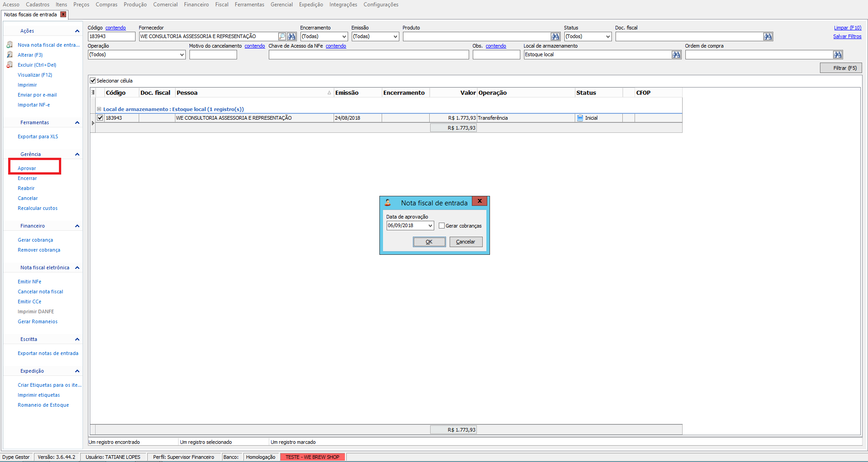Collapse the Expedição section

coord(77,371)
